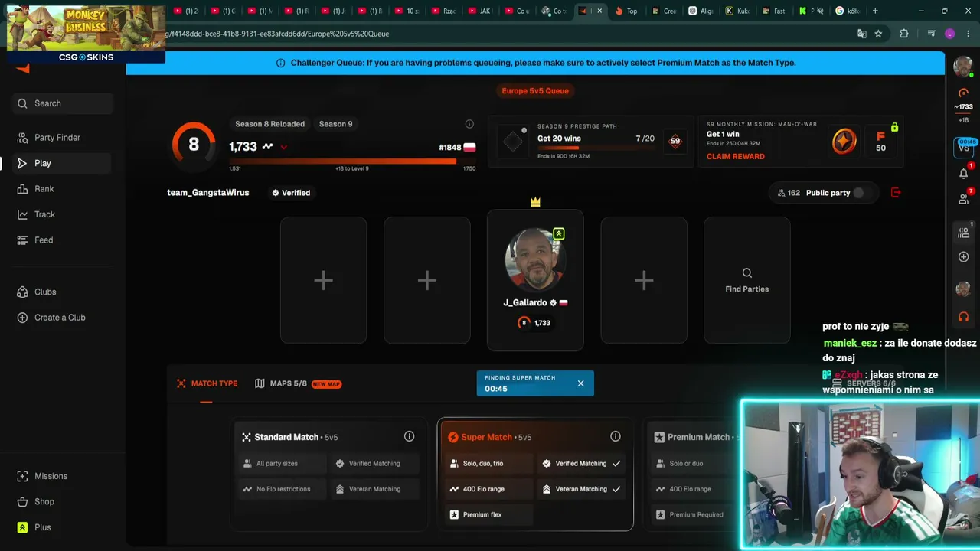Screen dimensions: 980x551
Task: Click the FACEIT logo icon
Action: pos(23,69)
